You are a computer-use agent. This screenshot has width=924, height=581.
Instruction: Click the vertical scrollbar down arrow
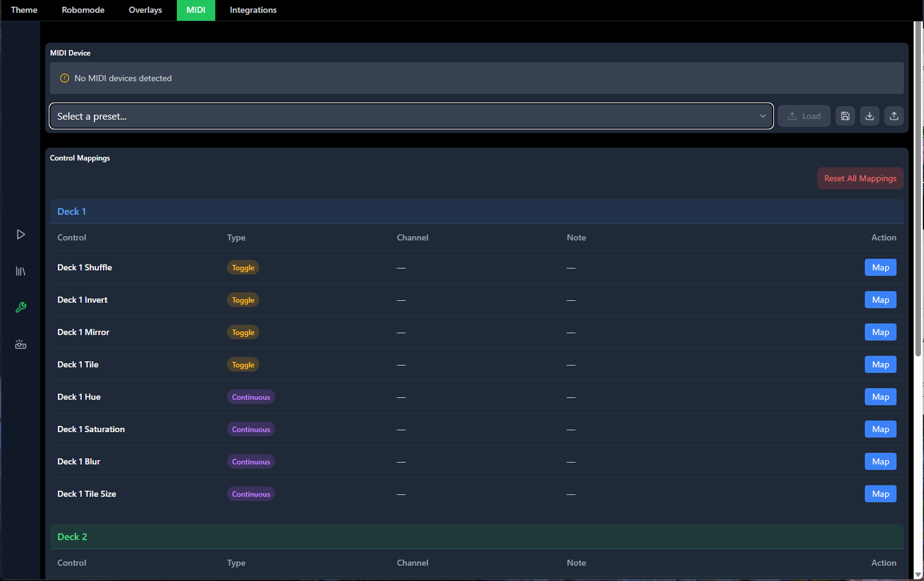[x=919, y=575]
